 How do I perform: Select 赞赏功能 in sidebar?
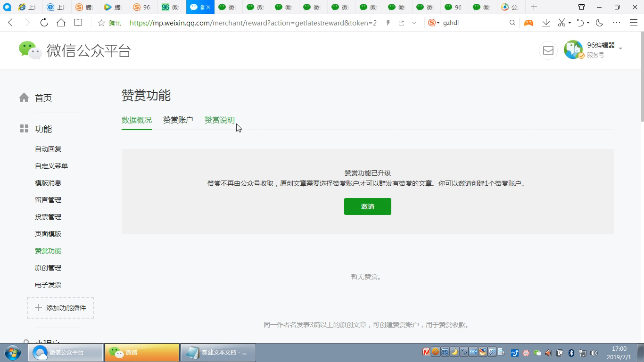[x=48, y=251]
